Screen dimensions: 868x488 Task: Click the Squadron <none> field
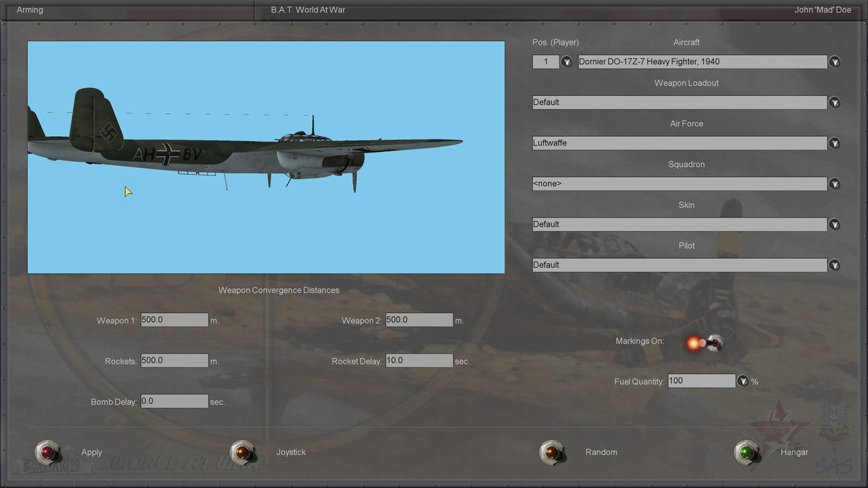679,184
